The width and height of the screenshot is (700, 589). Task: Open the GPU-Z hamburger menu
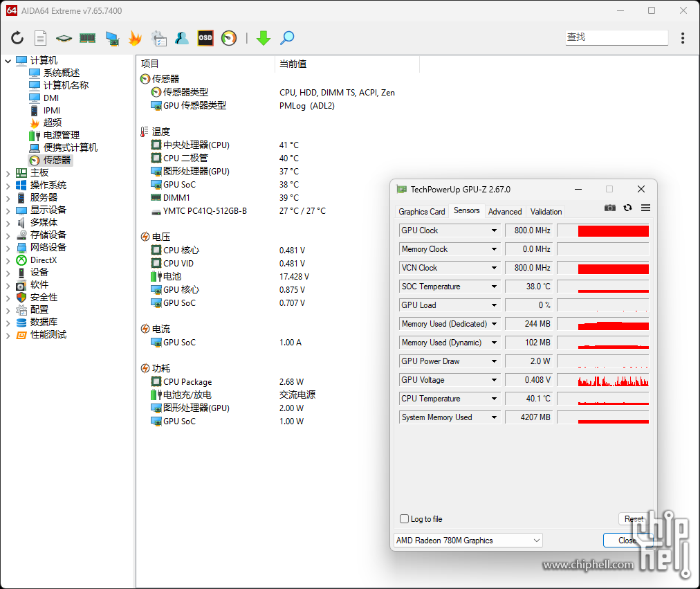coord(645,208)
